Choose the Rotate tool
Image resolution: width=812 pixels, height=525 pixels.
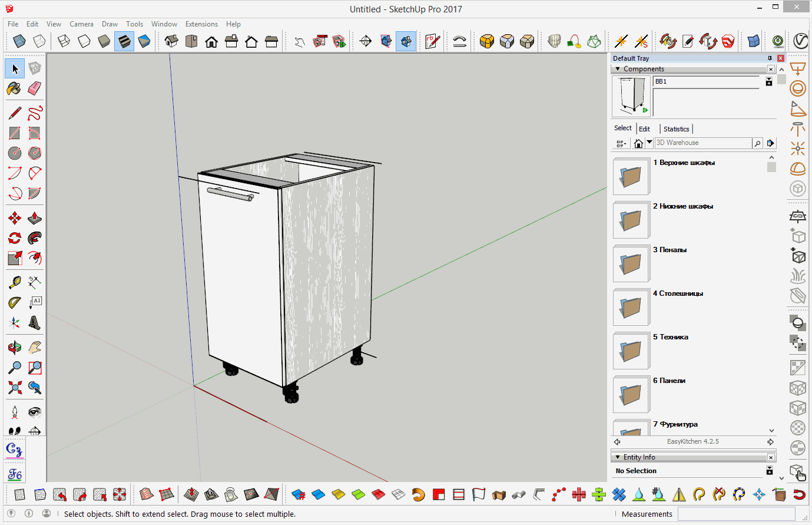(15, 238)
